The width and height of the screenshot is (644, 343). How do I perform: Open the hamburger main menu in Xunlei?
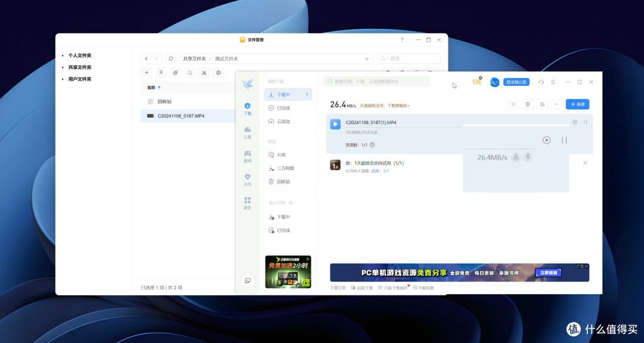(x=553, y=82)
